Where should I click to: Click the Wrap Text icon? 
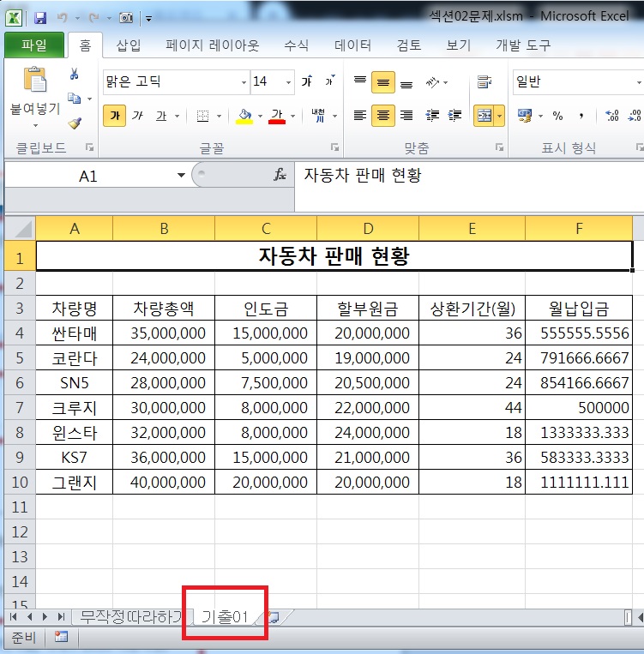pyautogui.click(x=485, y=82)
